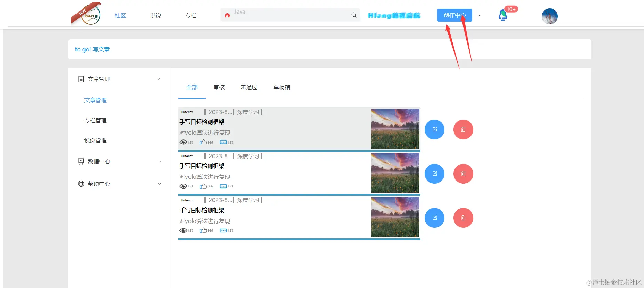Open dropdown arrow next to 创作中心

tap(480, 15)
